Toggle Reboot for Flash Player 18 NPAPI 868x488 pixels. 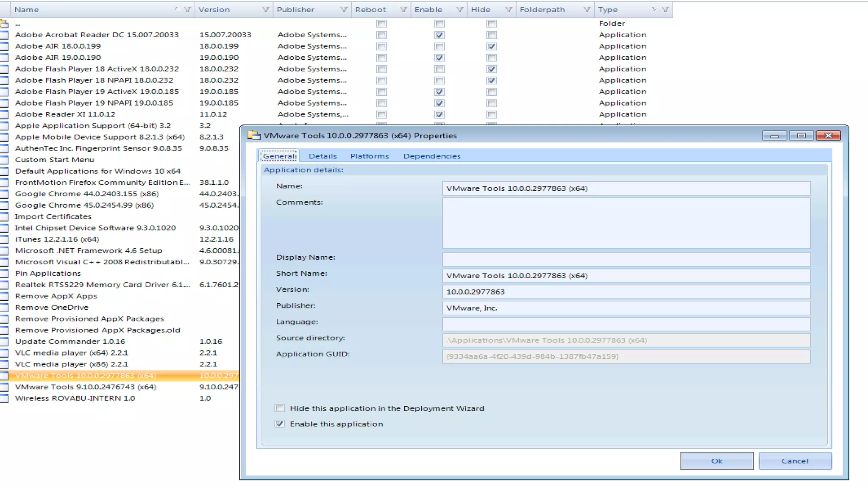point(381,80)
